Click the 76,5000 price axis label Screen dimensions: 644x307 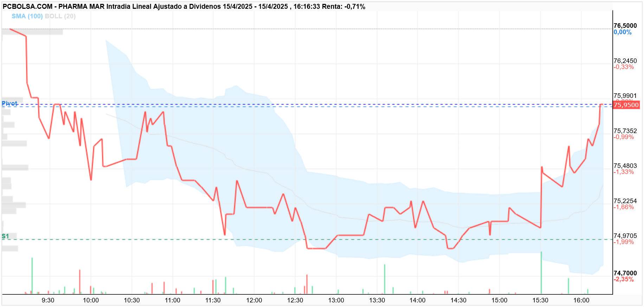pos(625,26)
